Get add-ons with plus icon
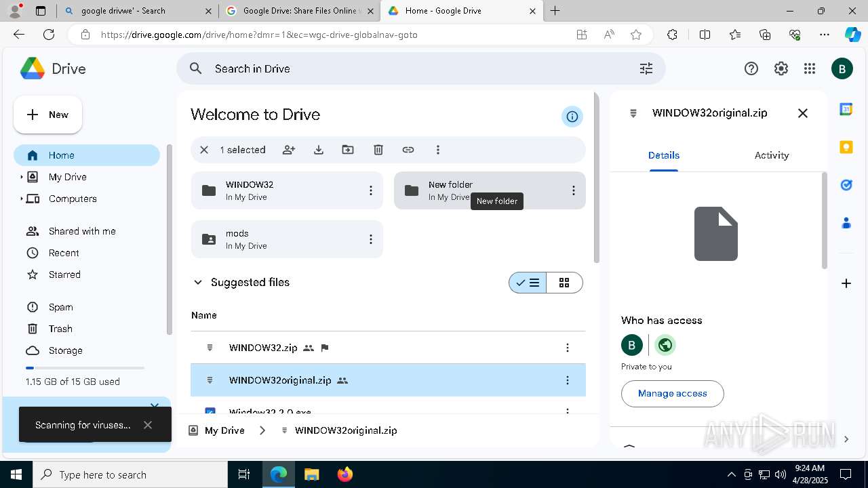 tap(846, 283)
